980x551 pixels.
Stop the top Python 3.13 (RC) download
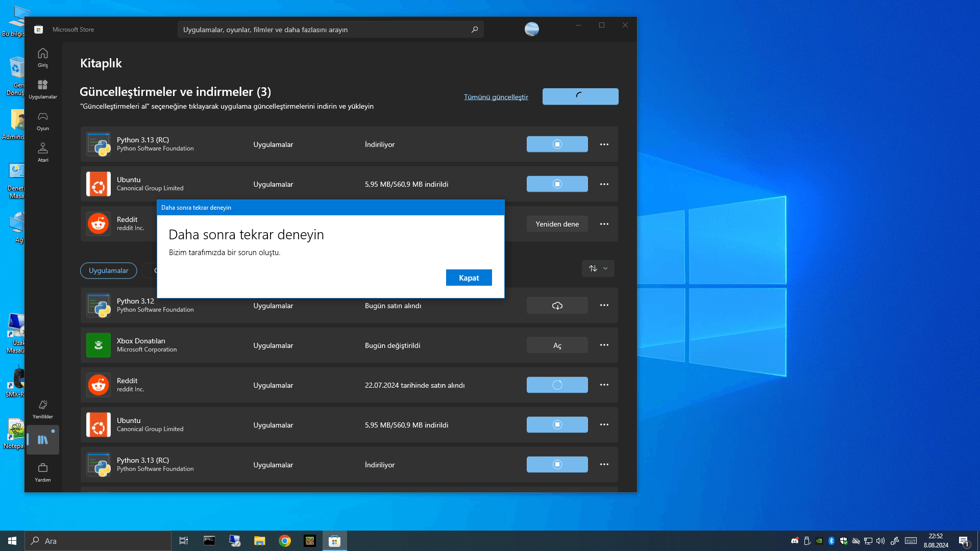tap(557, 144)
